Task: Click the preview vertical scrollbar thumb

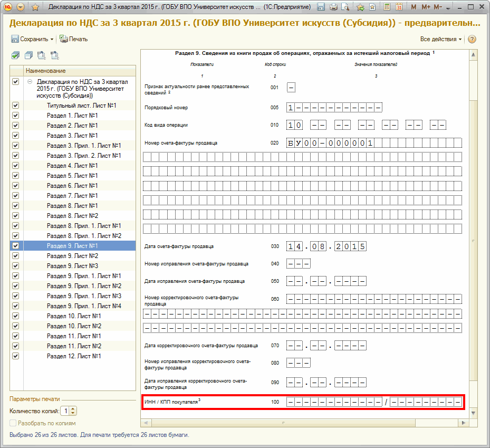Action: 473,240
